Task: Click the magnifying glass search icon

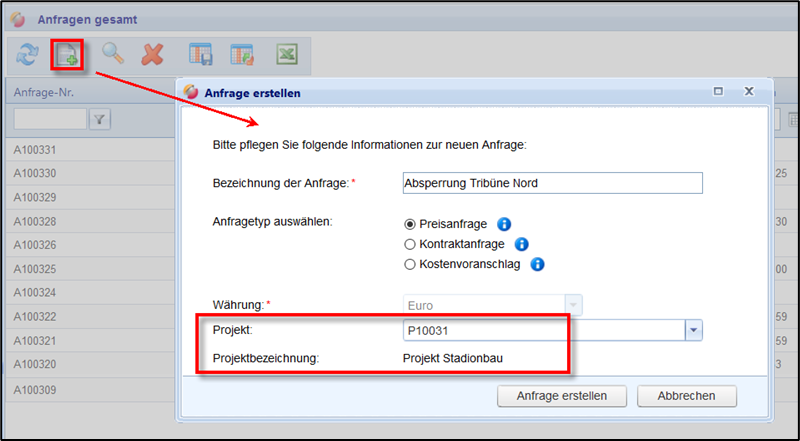Action: (x=112, y=56)
